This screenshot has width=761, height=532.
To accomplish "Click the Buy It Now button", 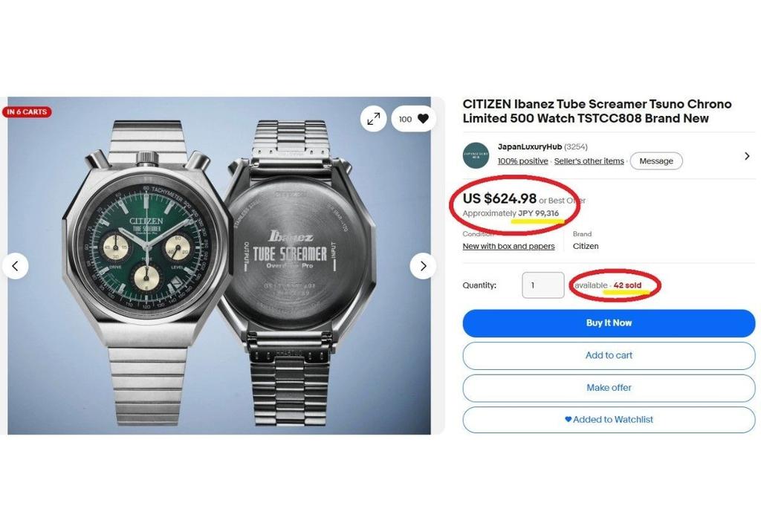I will [x=609, y=322].
